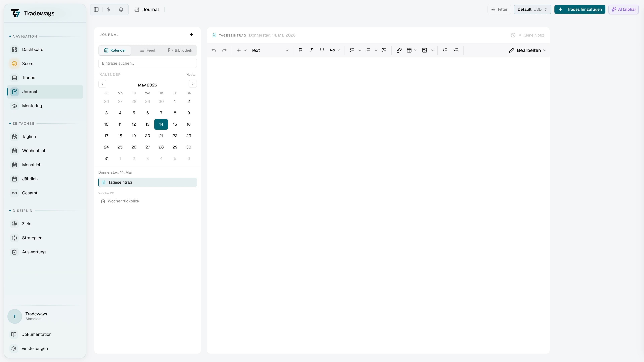Click the T user avatar
644x362 pixels.
point(15,316)
